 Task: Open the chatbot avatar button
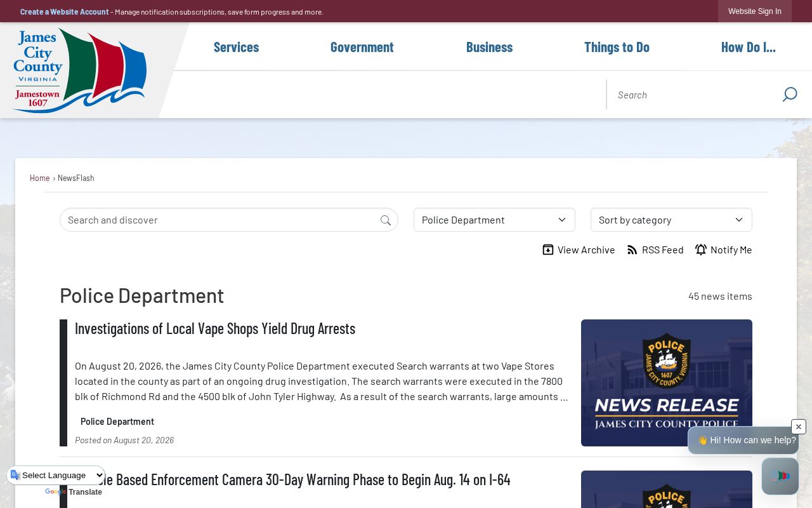tap(780, 476)
